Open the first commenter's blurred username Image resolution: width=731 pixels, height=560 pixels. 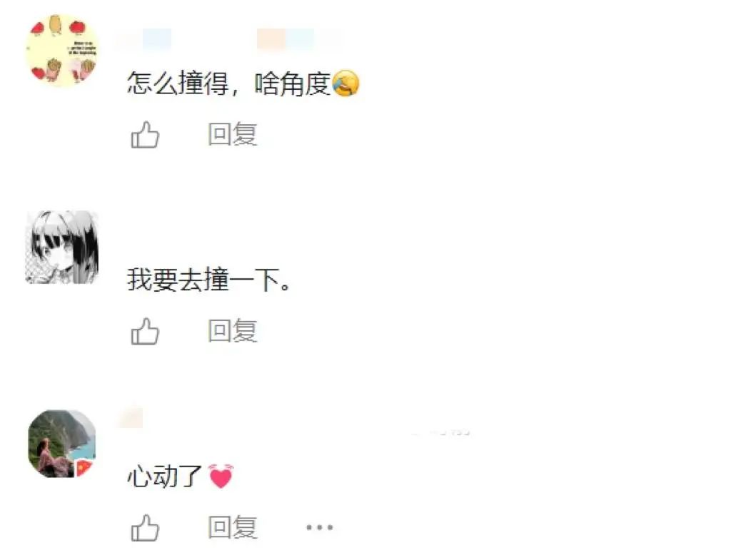144,39
